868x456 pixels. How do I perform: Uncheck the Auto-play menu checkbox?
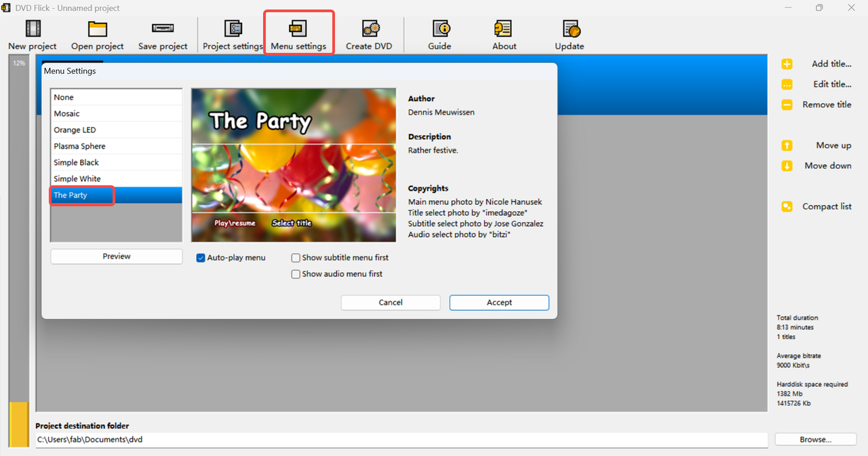pos(201,258)
